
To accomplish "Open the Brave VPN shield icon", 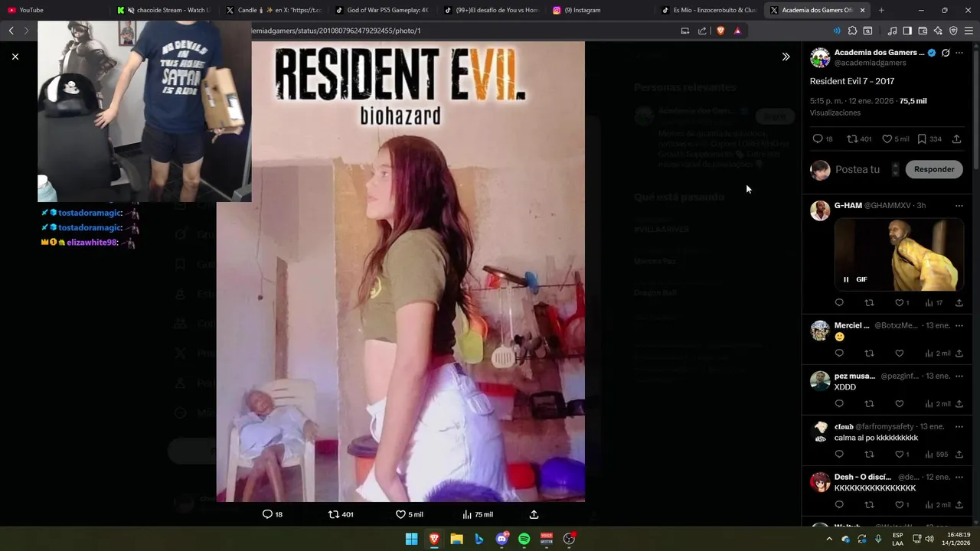I will [x=953, y=31].
